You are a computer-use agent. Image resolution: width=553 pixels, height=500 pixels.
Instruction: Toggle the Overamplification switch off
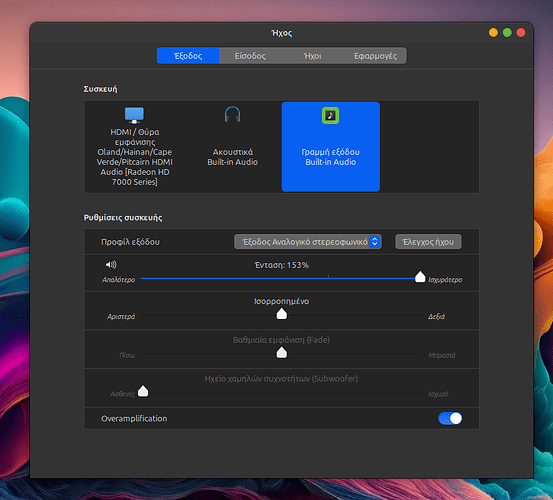tap(450, 419)
